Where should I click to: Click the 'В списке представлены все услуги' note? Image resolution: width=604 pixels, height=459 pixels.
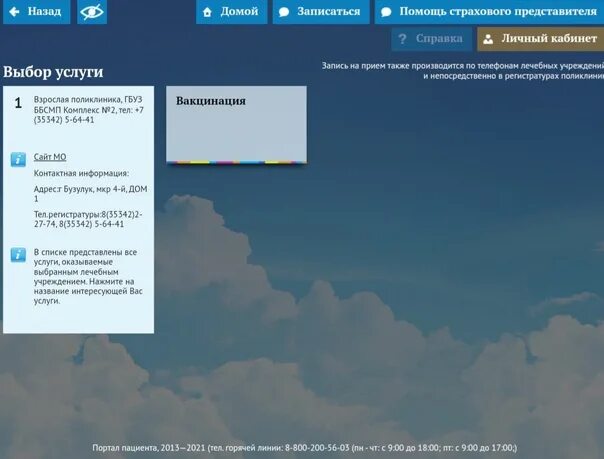(88, 276)
